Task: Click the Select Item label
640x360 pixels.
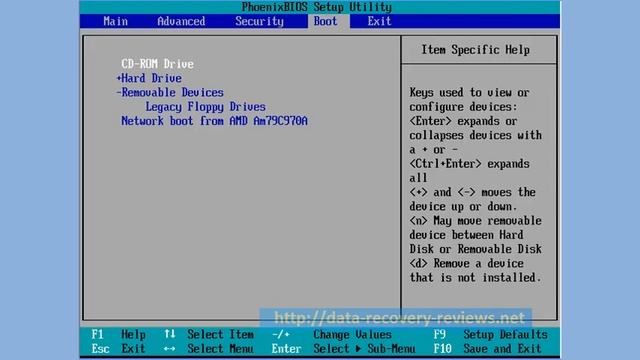Action: point(220,335)
